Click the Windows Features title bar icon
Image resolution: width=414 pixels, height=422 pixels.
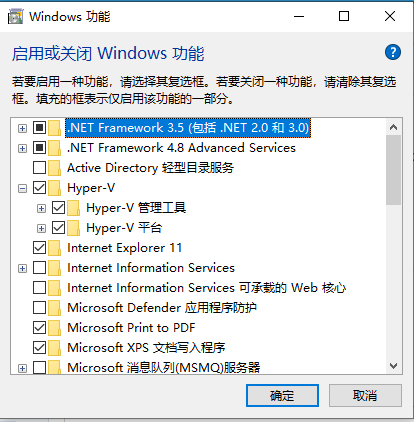point(15,16)
